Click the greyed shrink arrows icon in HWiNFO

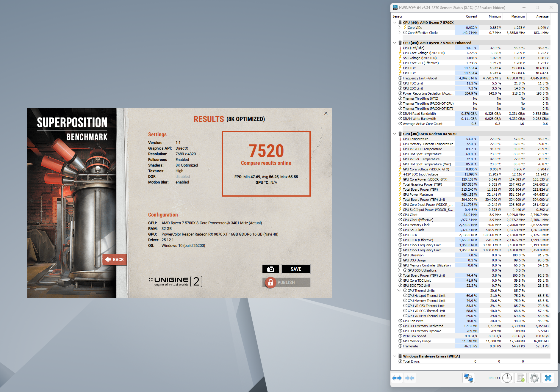[410, 378]
